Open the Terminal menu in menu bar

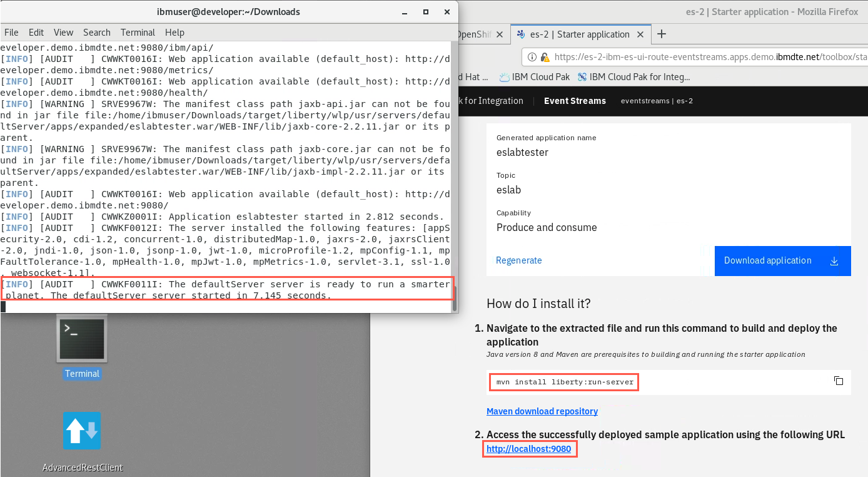tap(138, 33)
